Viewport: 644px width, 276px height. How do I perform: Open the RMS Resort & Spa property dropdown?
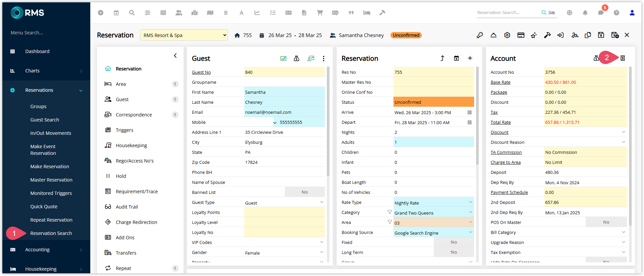pyautogui.click(x=184, y=35)
